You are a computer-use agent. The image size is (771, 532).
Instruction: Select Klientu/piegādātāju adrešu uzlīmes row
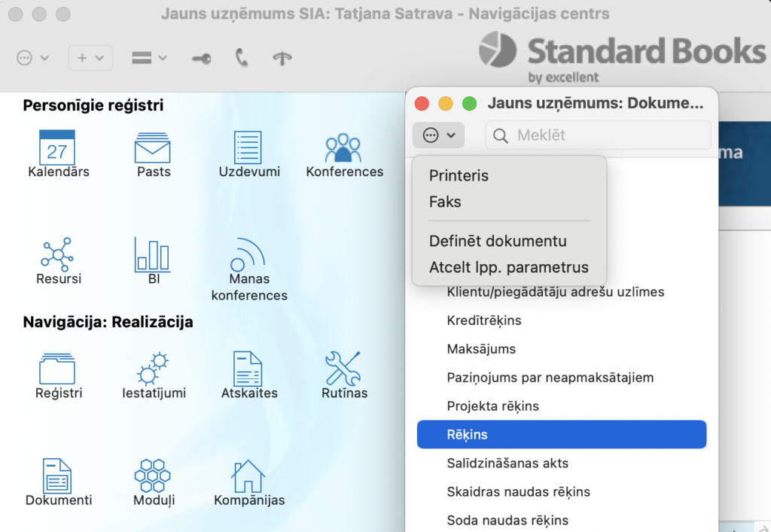point(562,292)
